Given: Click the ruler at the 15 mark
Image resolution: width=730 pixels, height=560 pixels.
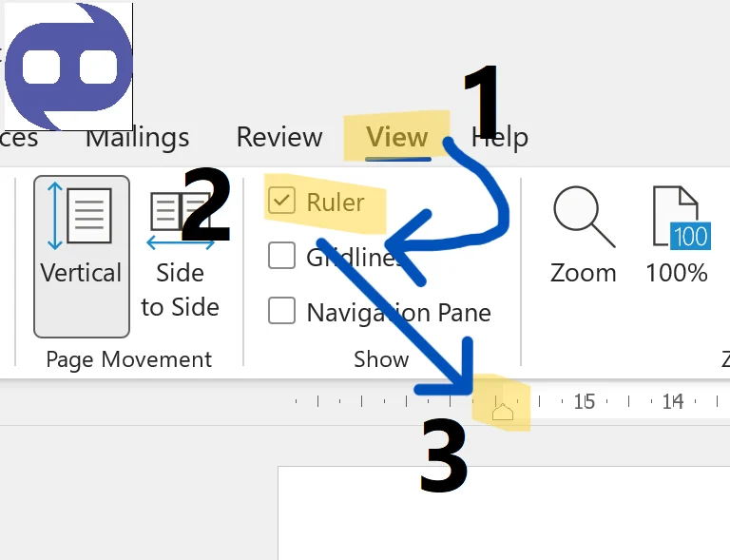Looking at the screenshot, I should pyautogui.click(x=585, y=401).
